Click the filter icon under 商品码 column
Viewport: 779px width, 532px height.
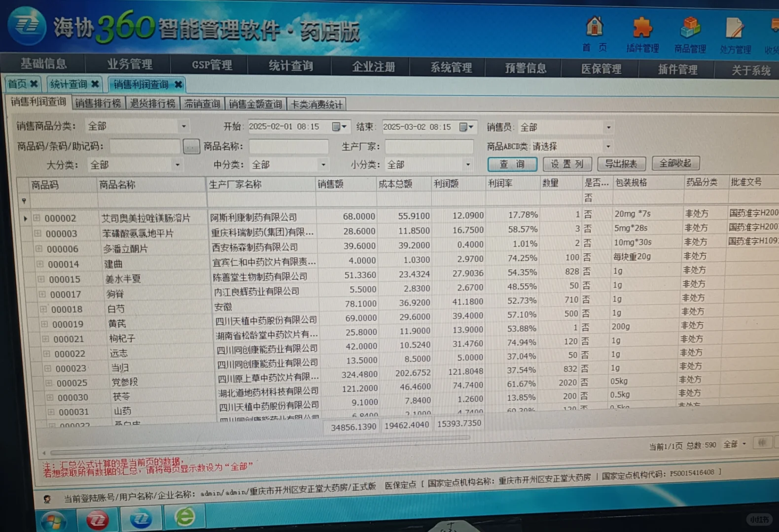[24, 200]
